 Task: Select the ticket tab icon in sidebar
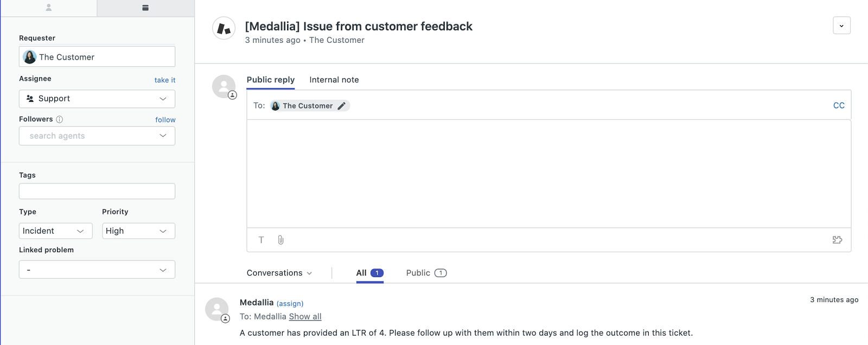click(x=145, y=8)
